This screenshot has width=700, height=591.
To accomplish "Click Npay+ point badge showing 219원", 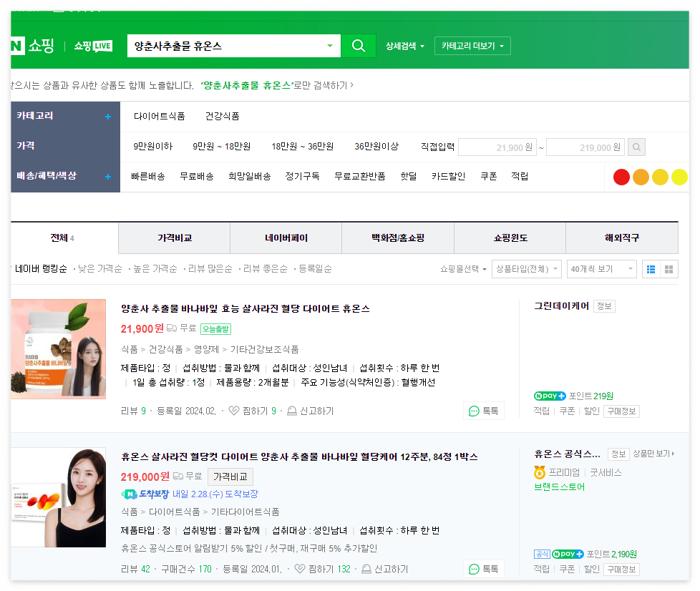I will point(550,396).
